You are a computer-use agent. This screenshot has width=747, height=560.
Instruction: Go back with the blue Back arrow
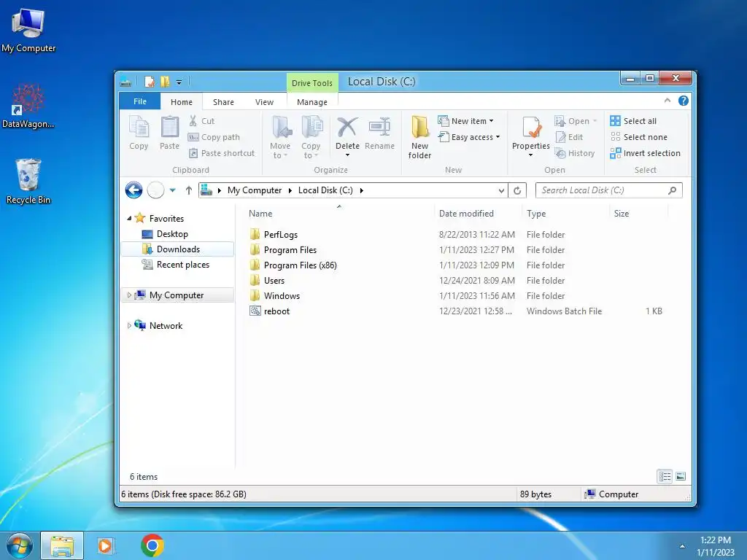tap(134, 190)
